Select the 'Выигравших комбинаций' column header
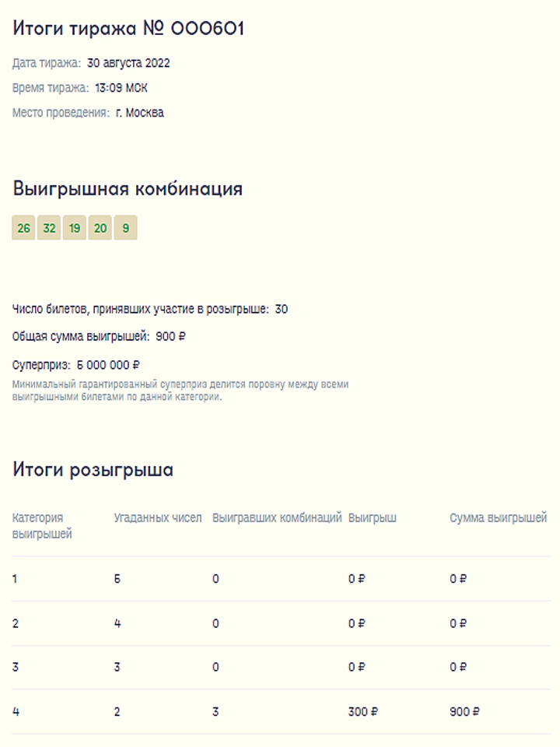Image resolution: width=560 pixels, height=747 pixels. click(277, 518)
